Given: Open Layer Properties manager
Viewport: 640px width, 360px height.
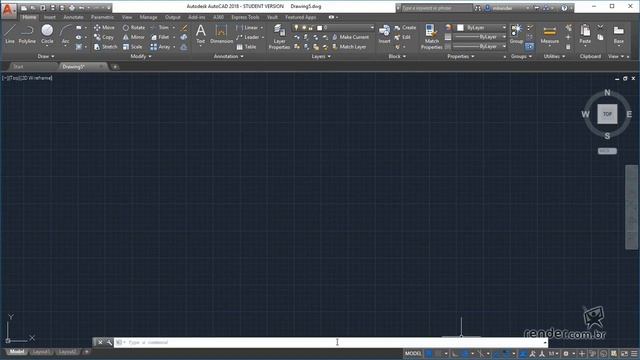Looking at the screenshot, I should click(279, 37).
